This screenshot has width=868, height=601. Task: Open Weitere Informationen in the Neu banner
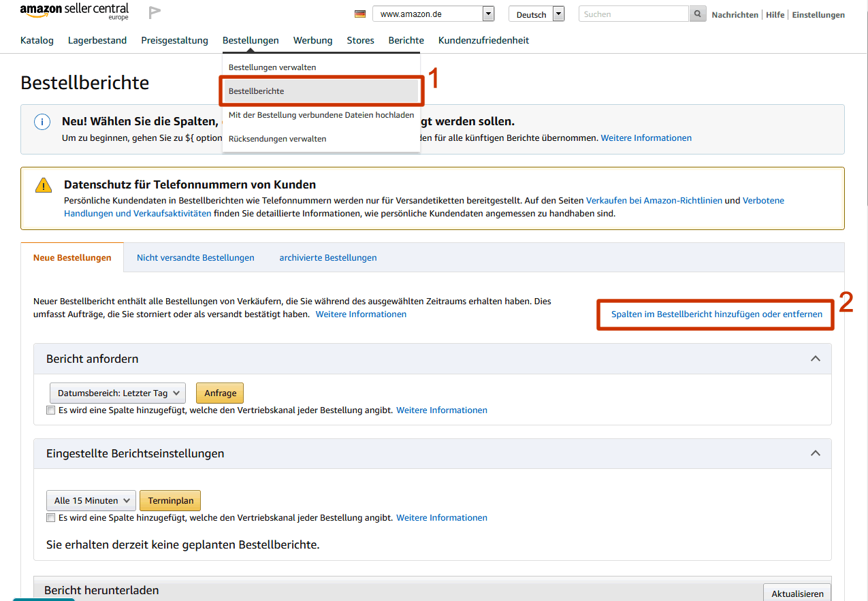pos(646,137)
